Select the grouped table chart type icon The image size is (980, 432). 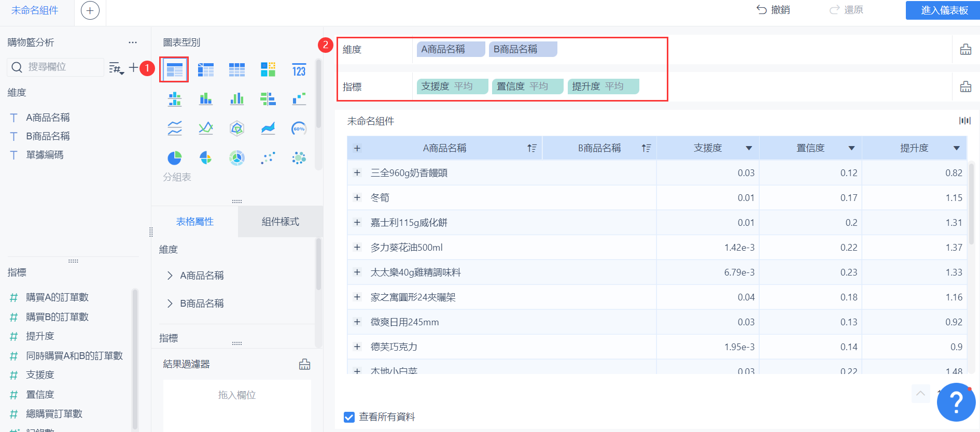(x=174, y=69)
